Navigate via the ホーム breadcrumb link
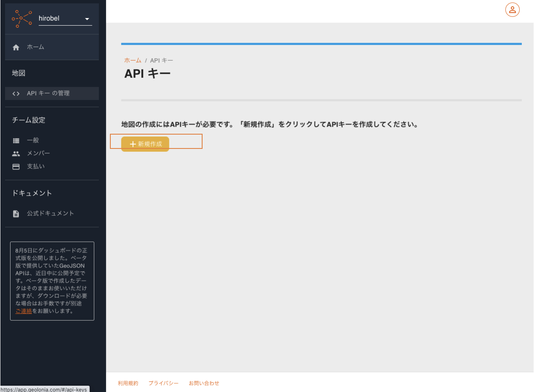Viewport: 534px width, 392px height. click(133, 60)
